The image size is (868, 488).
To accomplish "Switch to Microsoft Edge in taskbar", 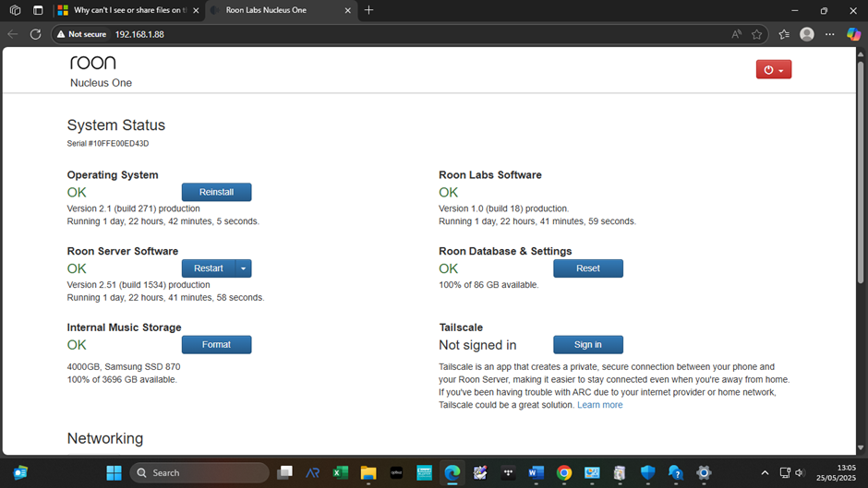I will pyautogui.click(x=452, y=473).
